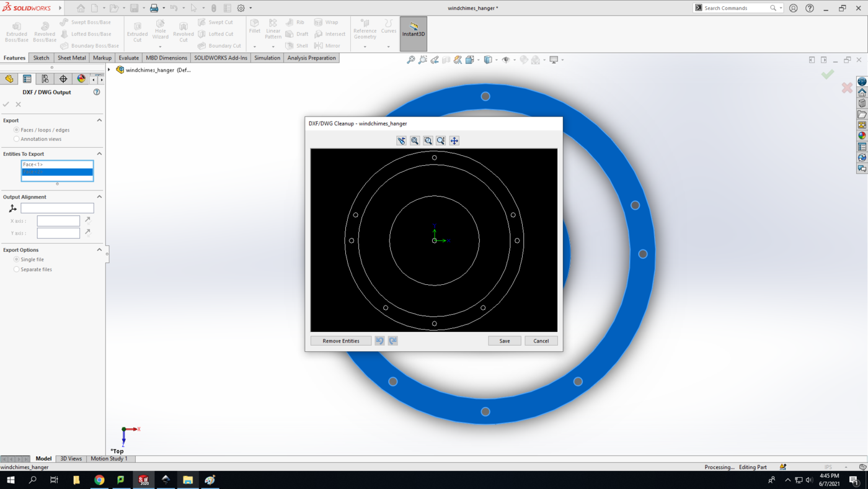The image size is (868, 489).
Task: Select Faces / loops / edges radio button
Action: 17,130
